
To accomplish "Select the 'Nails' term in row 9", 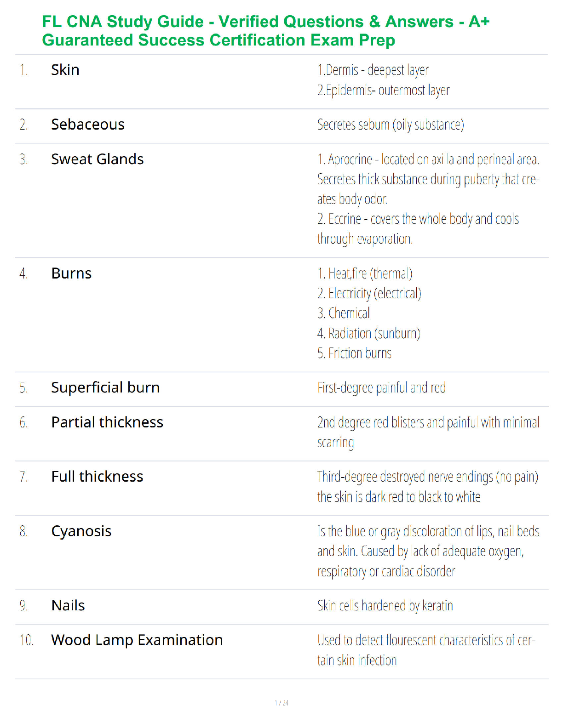I will (68, 605).
